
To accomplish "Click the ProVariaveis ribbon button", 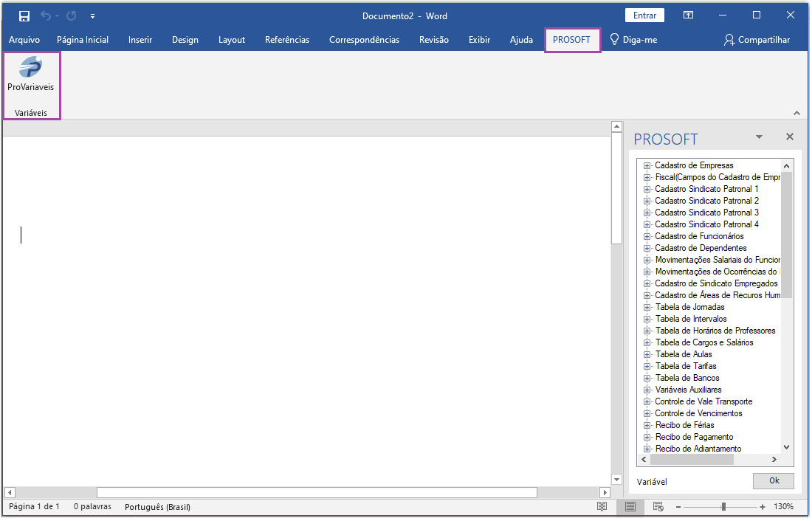I will [30, 75].
